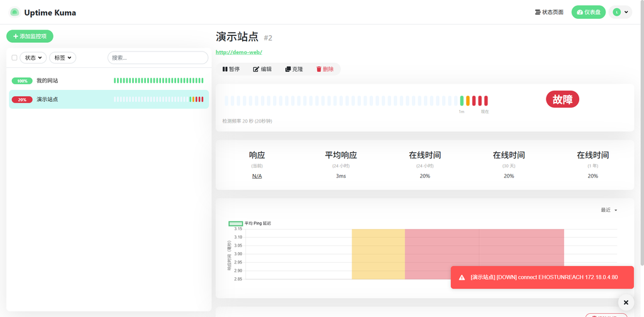Open the 标签 tag filter dropdown
The height and width of the screenshot is (317, 644).
coord(62,58)
